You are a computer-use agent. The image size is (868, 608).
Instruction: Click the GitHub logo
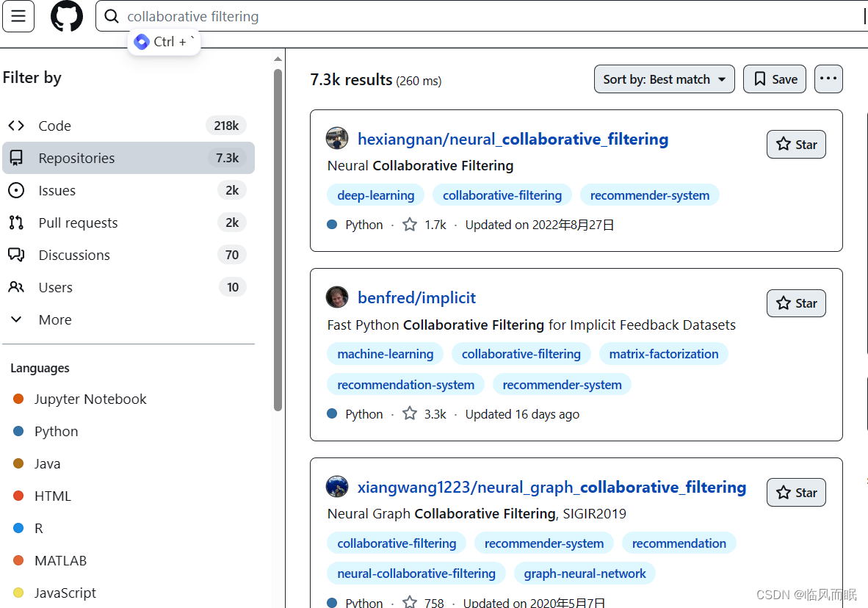tap(67, 16)
